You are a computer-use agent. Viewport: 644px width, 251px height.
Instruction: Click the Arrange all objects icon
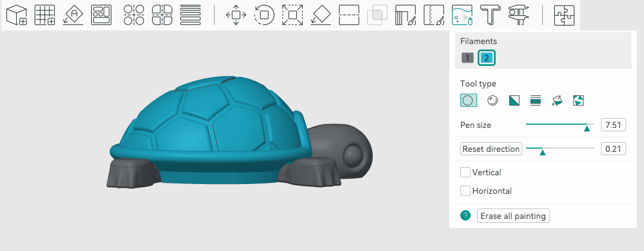[101, 15]
